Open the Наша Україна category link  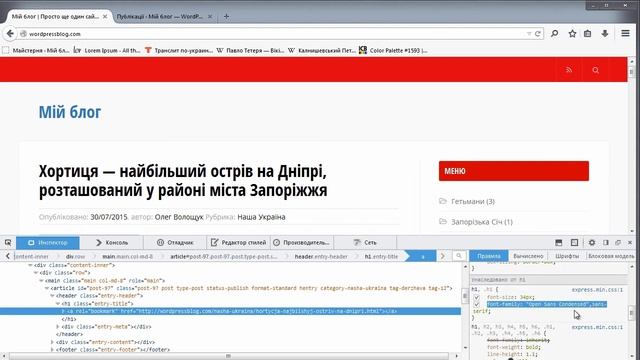261,217
